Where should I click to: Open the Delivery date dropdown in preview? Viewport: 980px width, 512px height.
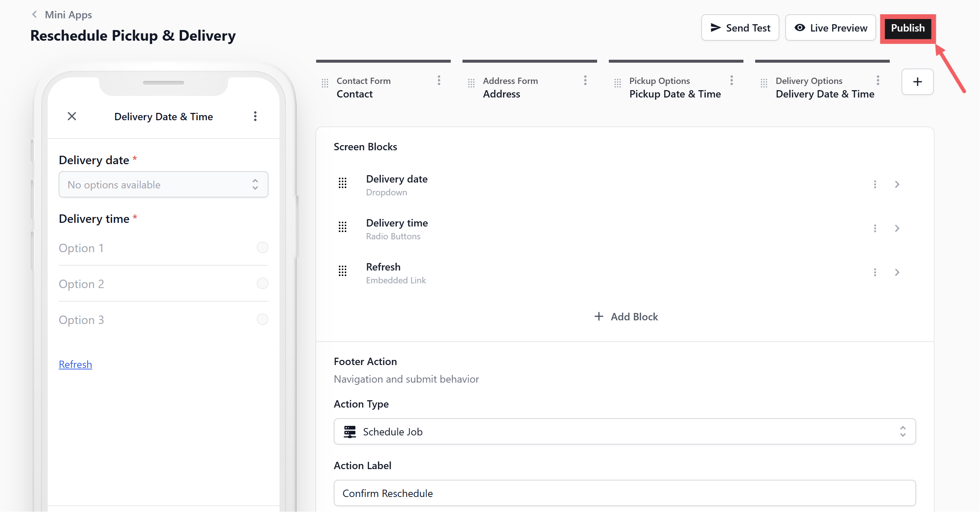click(x=163, y=185)
